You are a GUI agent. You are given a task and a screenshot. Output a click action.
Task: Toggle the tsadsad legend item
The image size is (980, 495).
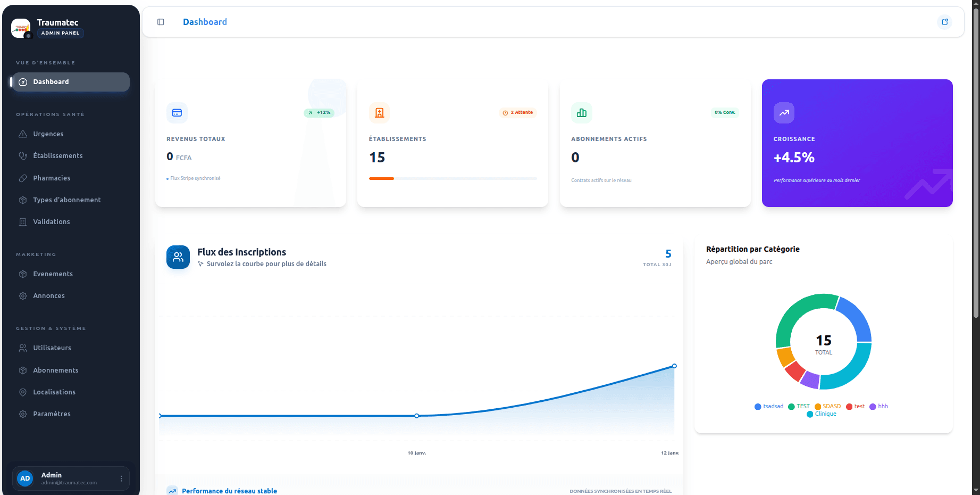click(769, 407)
